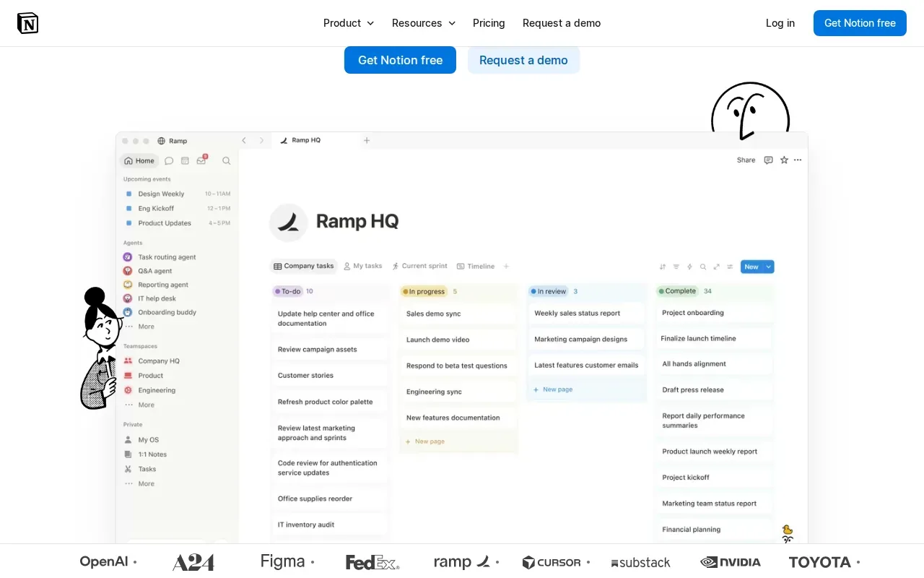Open the three-dot page menu next to star
The image size is (924, 578).
click(x=798, y=160)
